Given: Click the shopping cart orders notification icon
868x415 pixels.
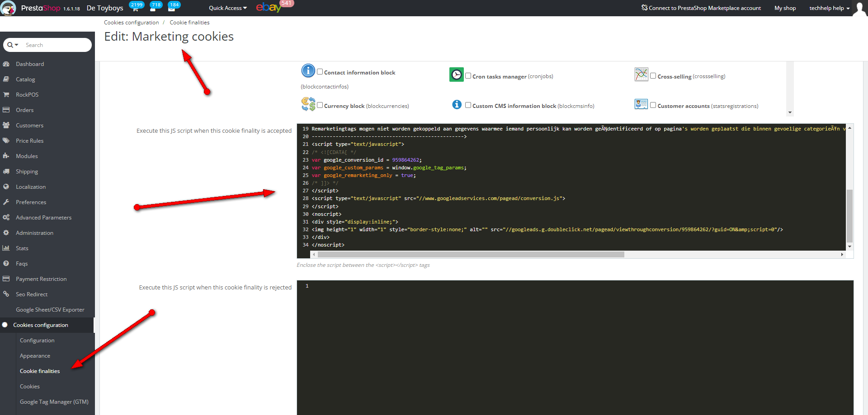Looking at the screenshot, I should (135, 9).
